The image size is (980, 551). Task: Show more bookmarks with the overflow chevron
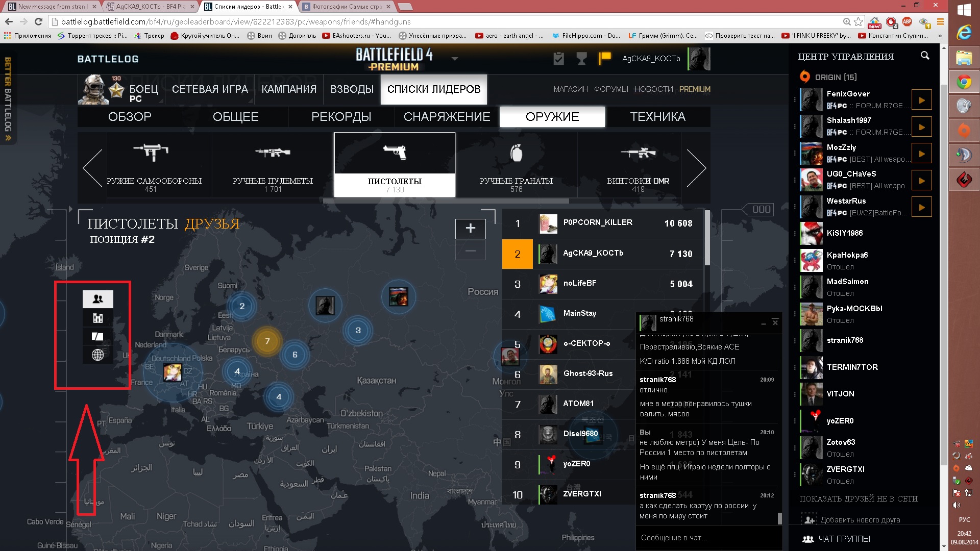940,36
